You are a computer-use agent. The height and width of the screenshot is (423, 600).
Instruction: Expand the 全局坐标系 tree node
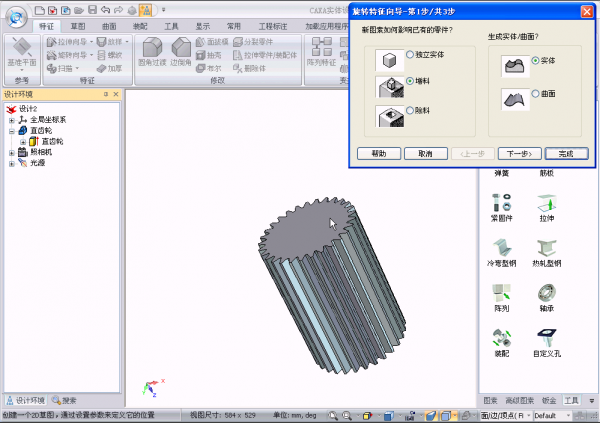pos(12,119)
